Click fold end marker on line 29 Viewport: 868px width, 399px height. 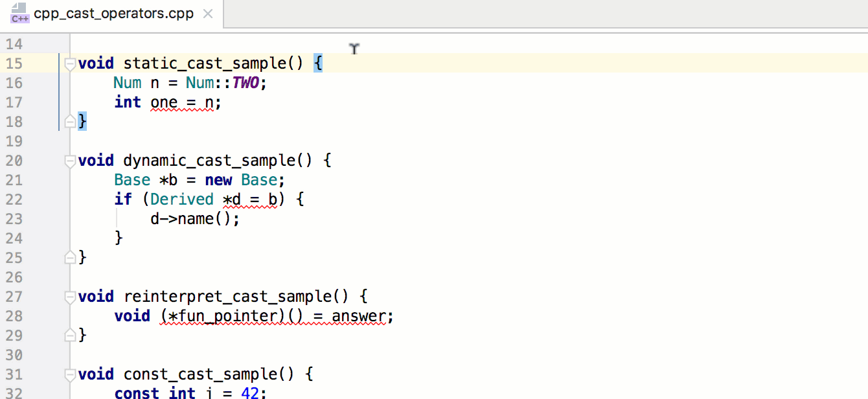tap(70, 336)
